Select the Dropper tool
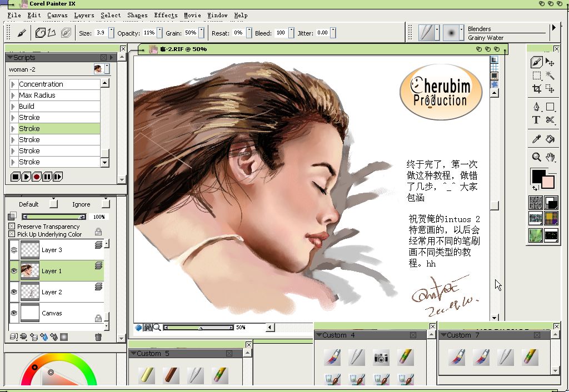 536,138
